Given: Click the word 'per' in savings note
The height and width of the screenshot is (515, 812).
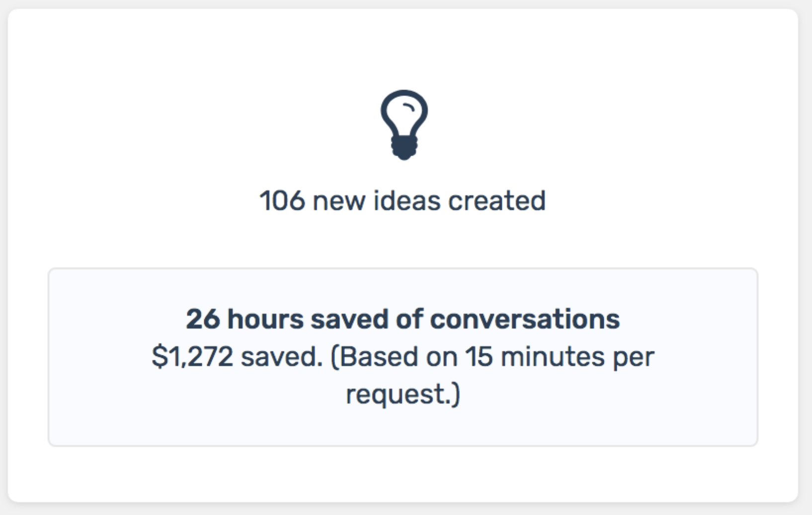Looking at the screenshot, I should click(x=634, y=359).
